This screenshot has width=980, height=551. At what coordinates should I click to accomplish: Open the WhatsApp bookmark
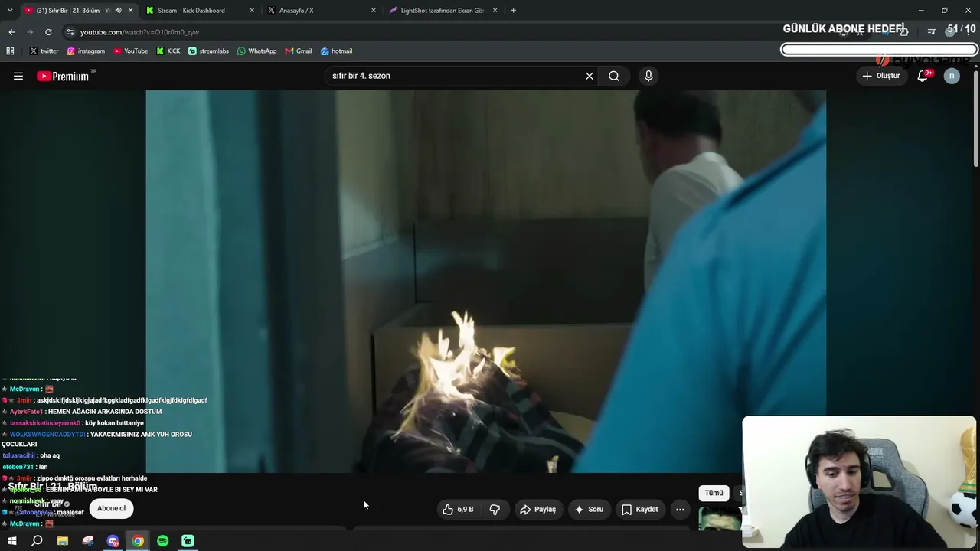(256, 51)
